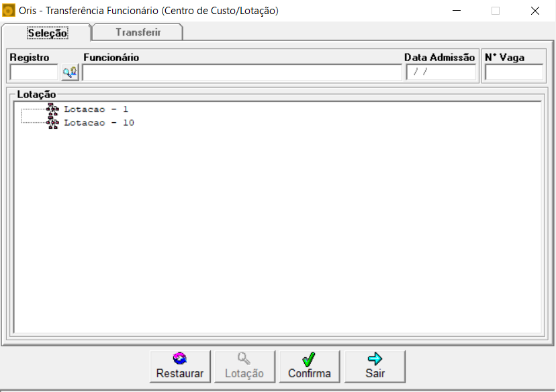
Task: Click the N° Vaga input field
Action: point(514,72)
